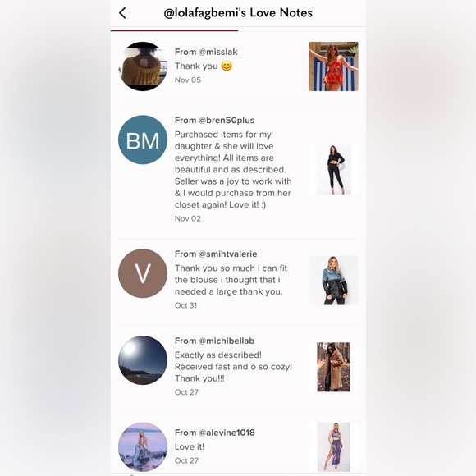Viewport: 476px width, 476px height.
Task: Open the From @michibellab username link
Action: [x=215, y=341]
